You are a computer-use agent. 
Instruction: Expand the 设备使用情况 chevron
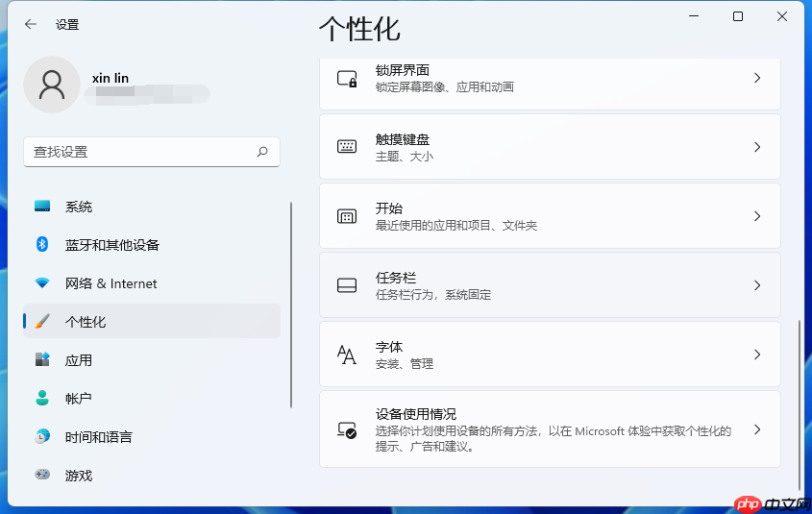pos(757,429)
